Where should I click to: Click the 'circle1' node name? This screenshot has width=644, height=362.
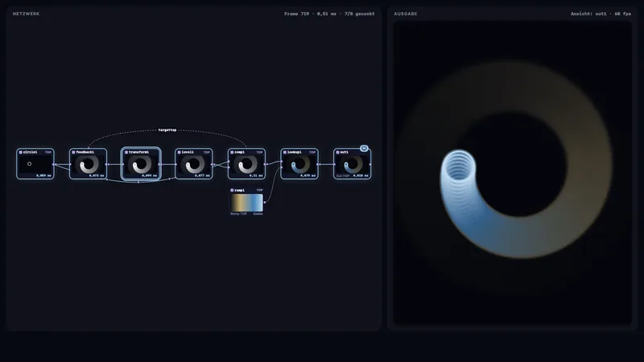[x=30, y=152]
